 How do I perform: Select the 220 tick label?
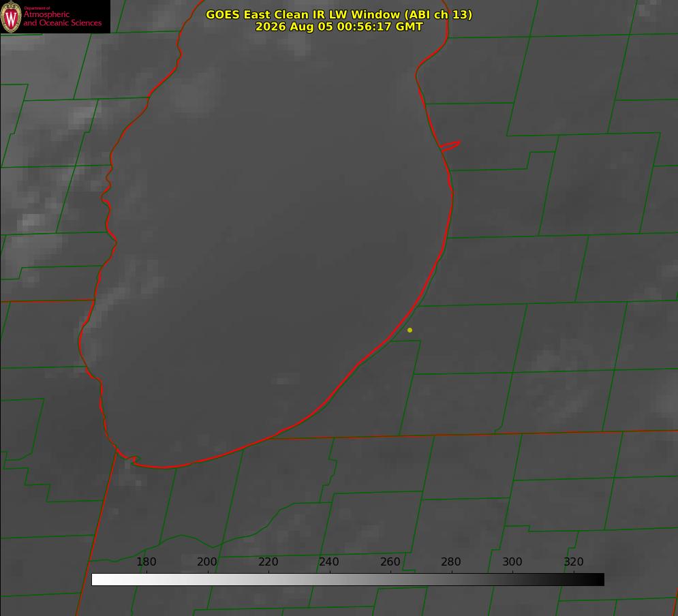click(268, 561)
